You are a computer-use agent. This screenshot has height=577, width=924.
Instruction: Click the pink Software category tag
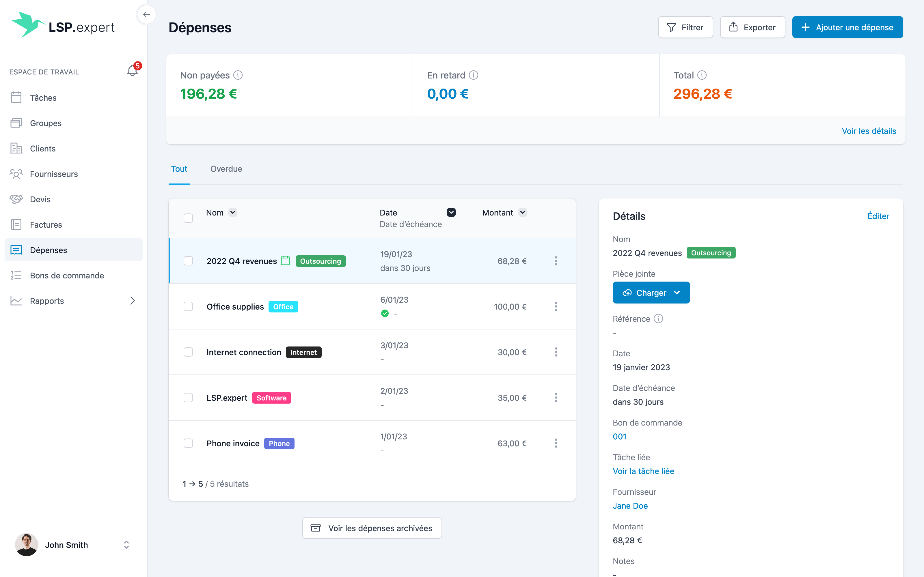[271, 398]
